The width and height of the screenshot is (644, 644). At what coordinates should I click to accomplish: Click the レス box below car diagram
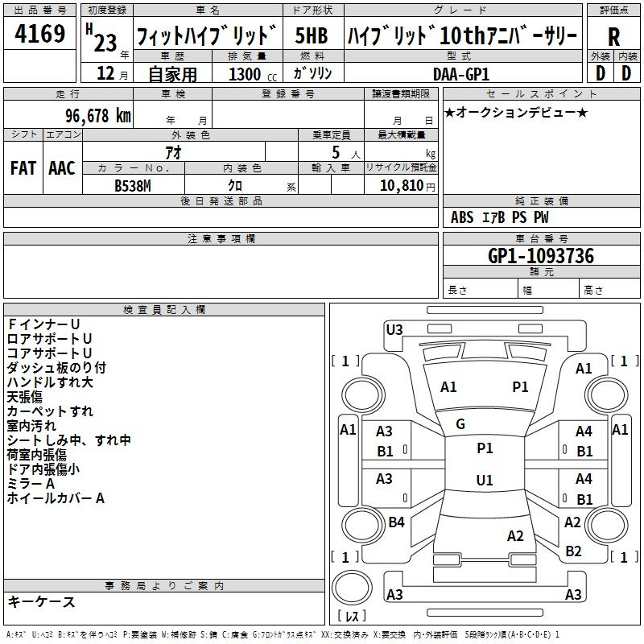click(352, 617)
